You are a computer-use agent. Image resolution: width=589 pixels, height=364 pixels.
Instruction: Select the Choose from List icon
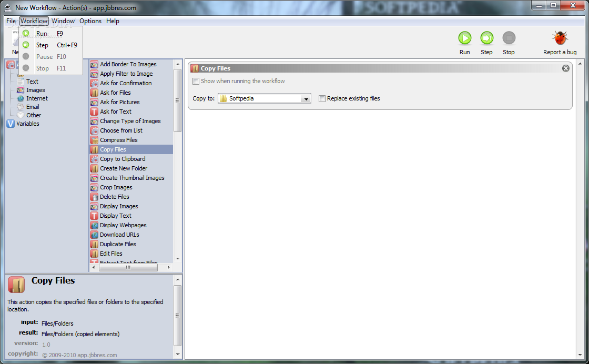coord(94,130)
